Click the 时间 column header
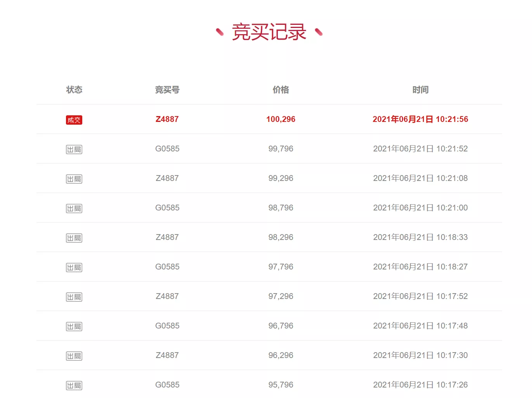This screenshot has width=532, height=398. pyautogui.click(x=421, y=90)
